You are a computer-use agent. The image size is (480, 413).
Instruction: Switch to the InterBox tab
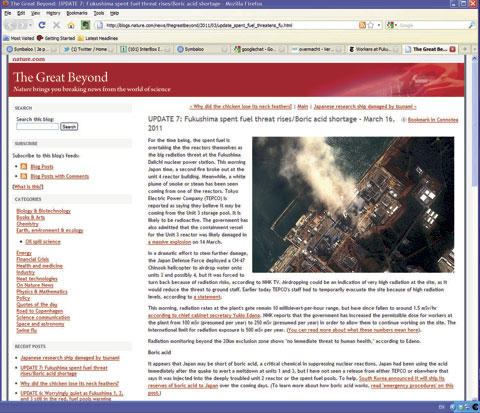pos(146,49)
